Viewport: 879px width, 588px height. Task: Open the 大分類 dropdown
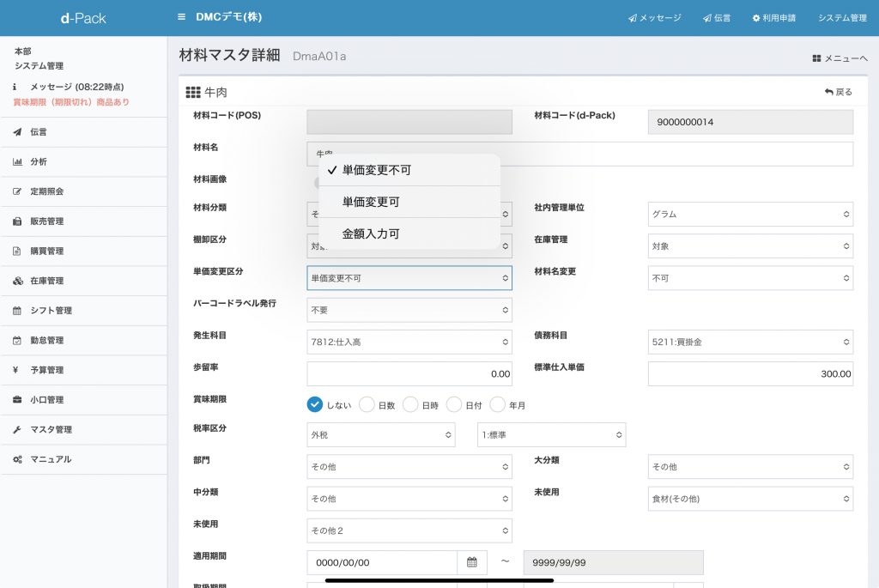pos(750,467)
